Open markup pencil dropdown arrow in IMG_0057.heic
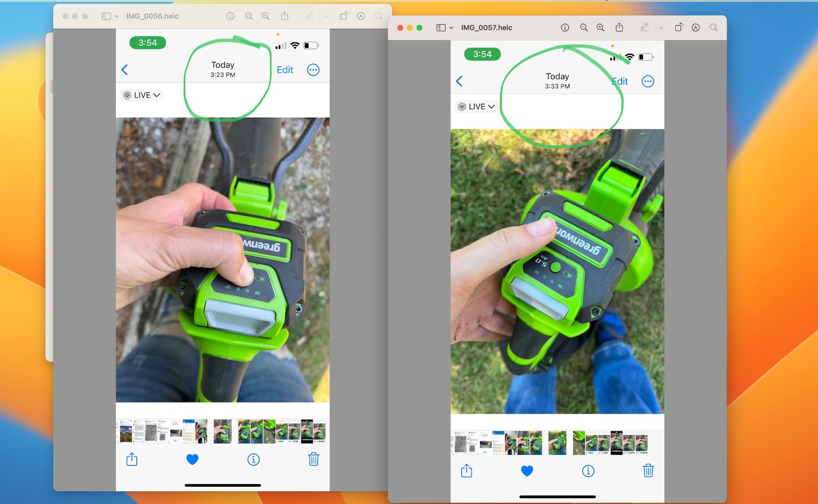Viewport: 818px width, 504px height. 661,28
